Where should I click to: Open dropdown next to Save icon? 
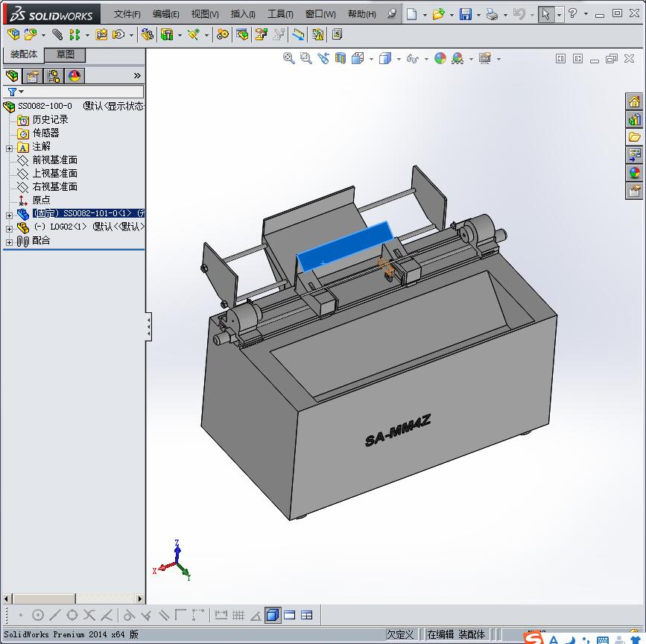tap(478, 15)
